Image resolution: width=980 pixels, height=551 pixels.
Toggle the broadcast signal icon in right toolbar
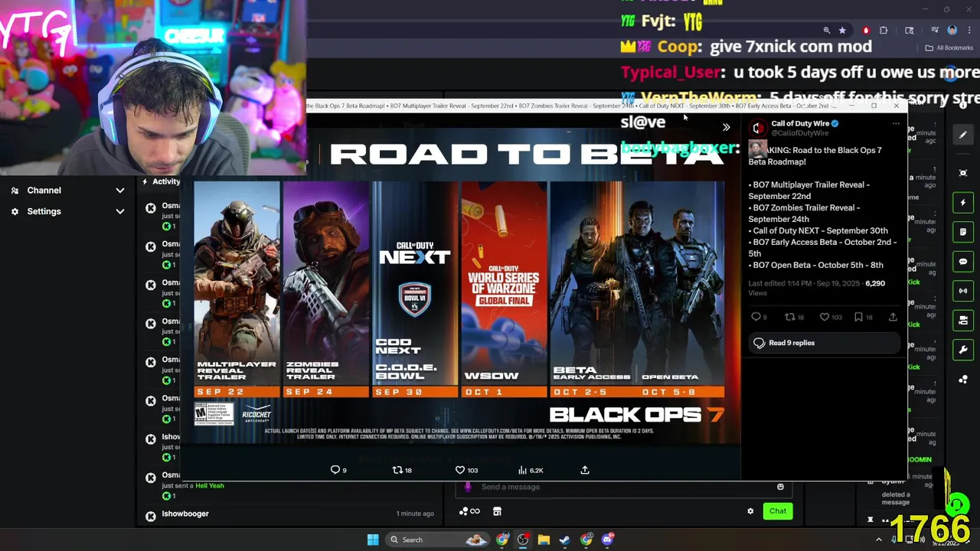pyautogui.click(x=963, y=291)
